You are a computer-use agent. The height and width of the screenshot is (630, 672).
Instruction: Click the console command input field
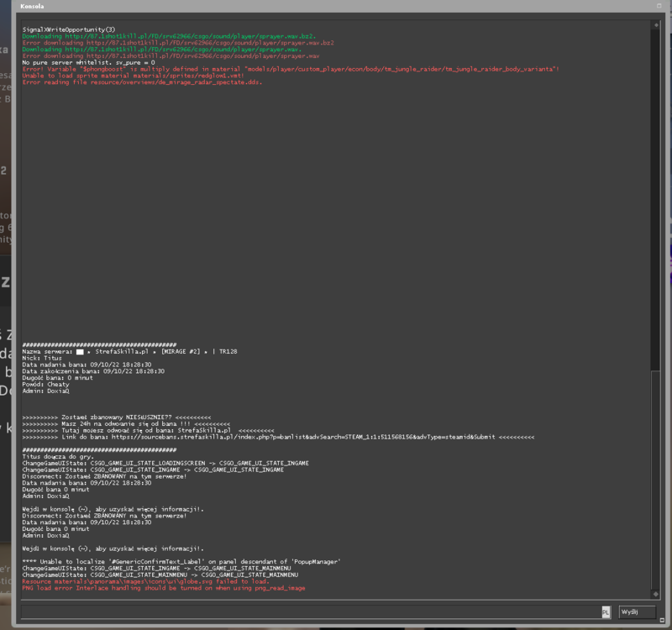(x=316, y=612)
